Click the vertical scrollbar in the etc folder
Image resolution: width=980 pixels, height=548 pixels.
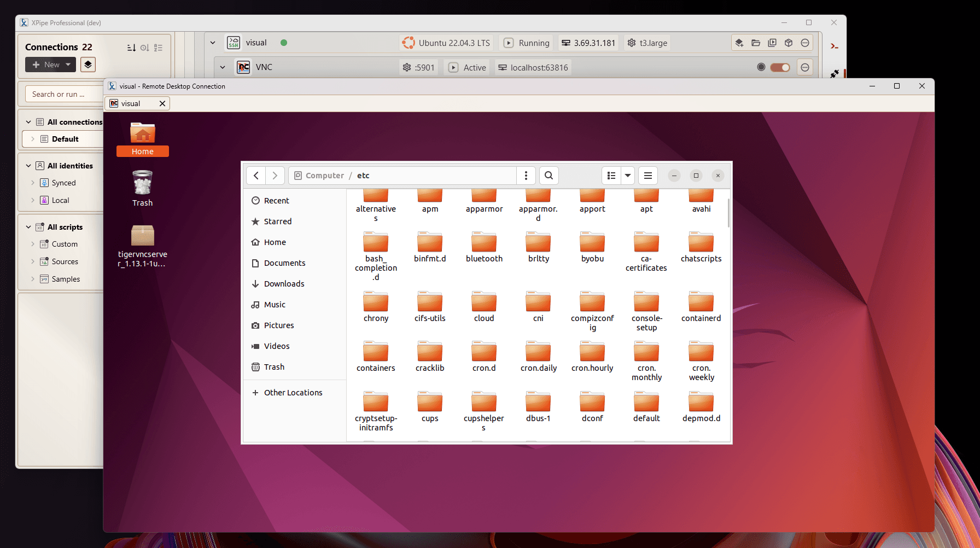[x=728, y=213]
